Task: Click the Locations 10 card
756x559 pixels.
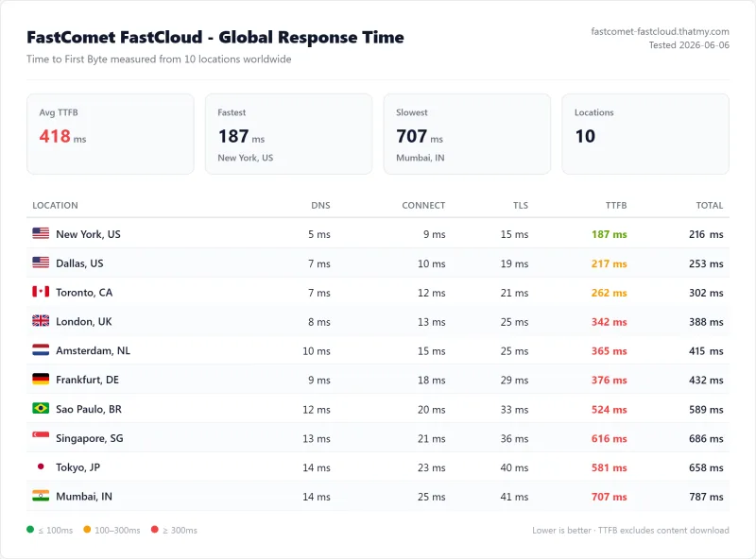Action: (x=645, y=134)
